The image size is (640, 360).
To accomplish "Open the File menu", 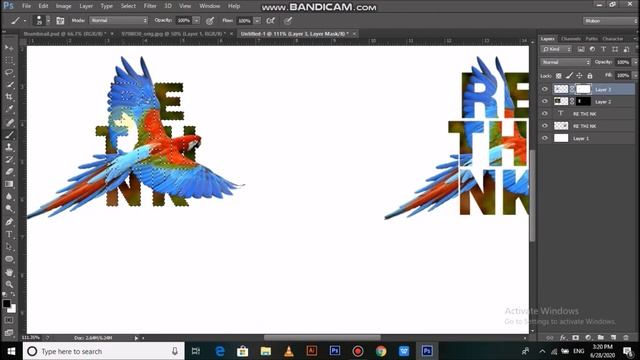I will coord(27,6).
